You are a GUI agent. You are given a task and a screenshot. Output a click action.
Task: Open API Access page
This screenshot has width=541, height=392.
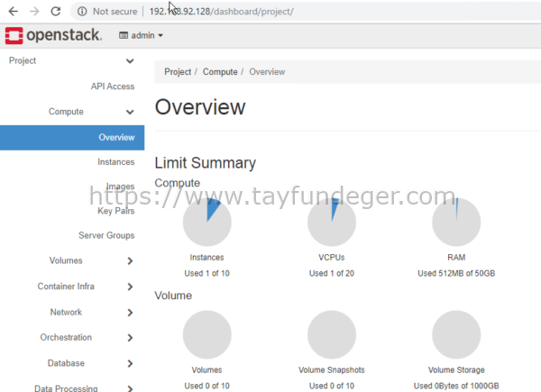(x=112, y=87)
